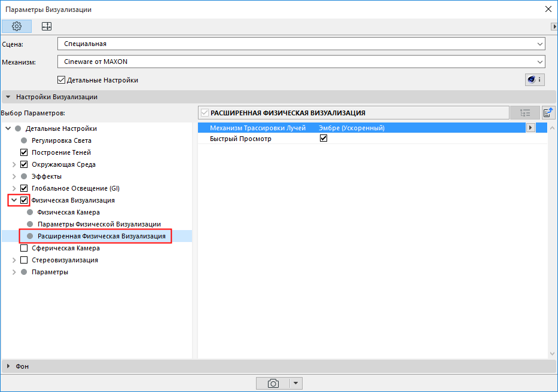Select Расширенная Физическая Визуализация item

(102, 236)
